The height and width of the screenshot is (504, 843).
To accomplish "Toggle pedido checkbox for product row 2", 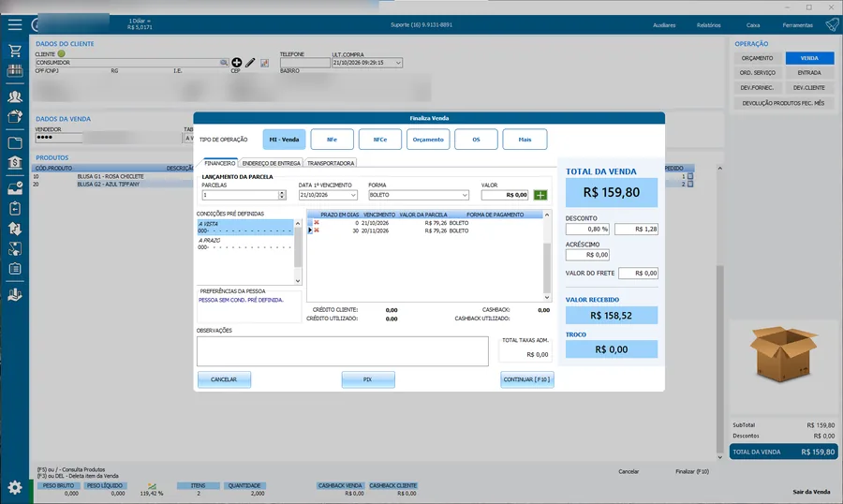I will (690, 184).
